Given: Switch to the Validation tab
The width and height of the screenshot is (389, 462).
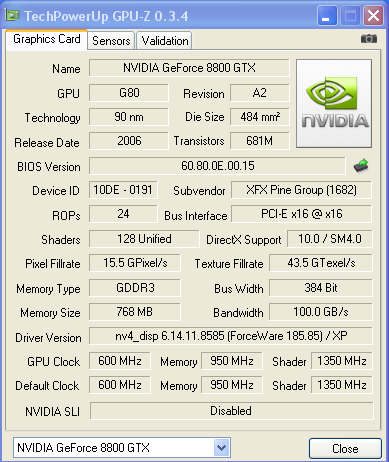Looking at the screenshot, I should pyautogui.click(x=164, y=41).
